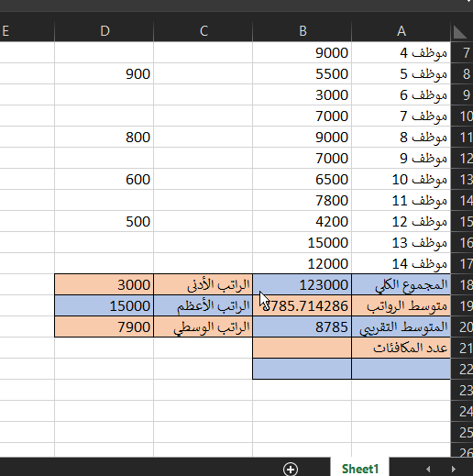Click salary 3000 for موظف 6
This screenshot has width=473, height=476.
(x=302, y=94)
